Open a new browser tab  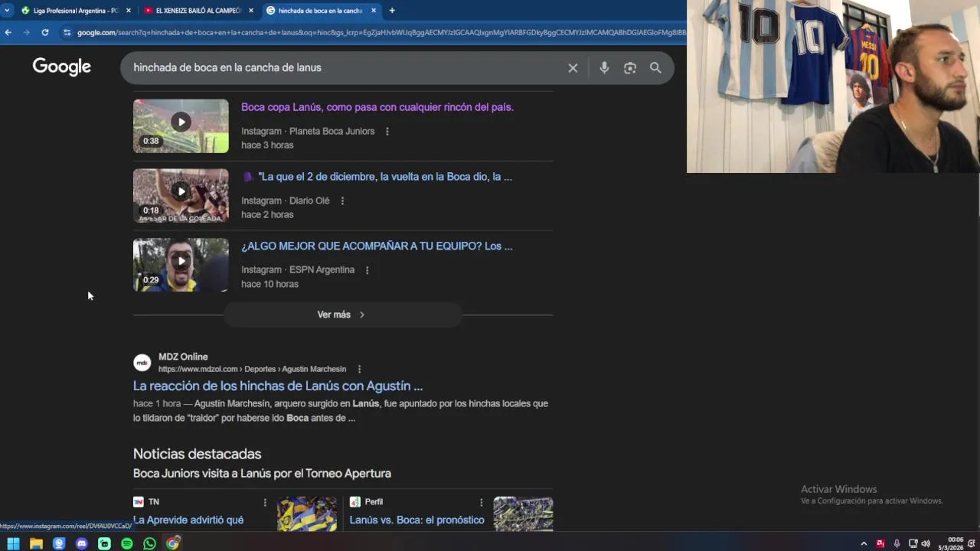point(392,11)
